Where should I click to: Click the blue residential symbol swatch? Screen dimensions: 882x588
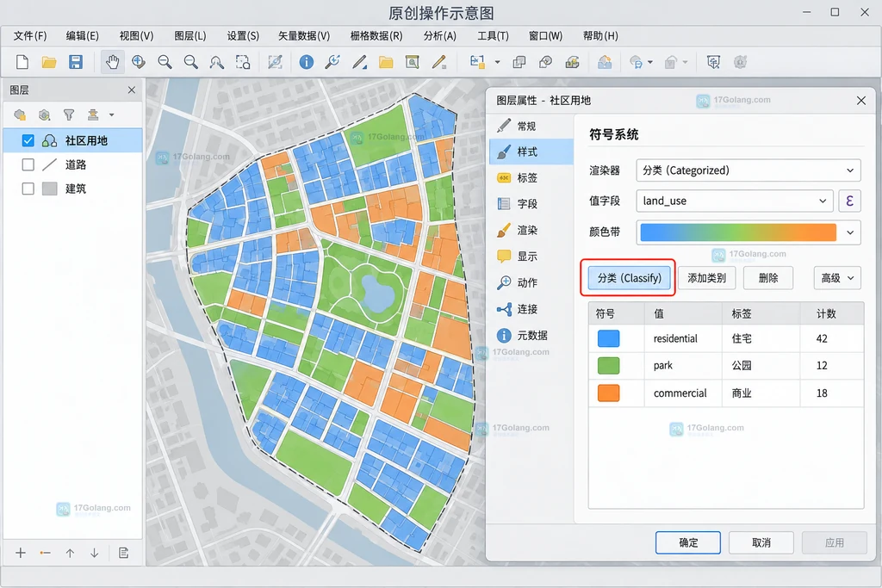pos(608,338)
